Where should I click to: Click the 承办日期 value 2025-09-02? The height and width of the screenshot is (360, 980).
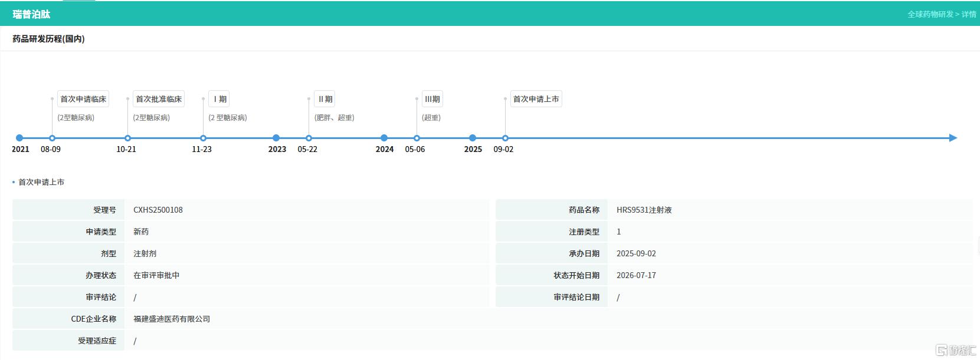point(636,253)
